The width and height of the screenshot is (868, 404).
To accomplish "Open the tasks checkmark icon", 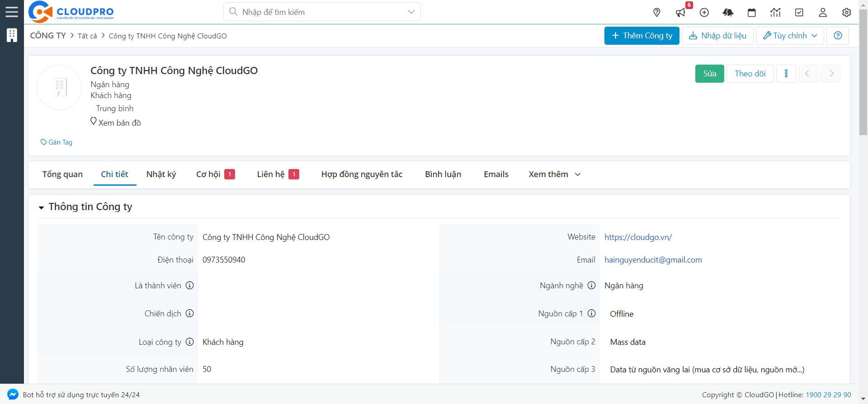I will [799, 13].
